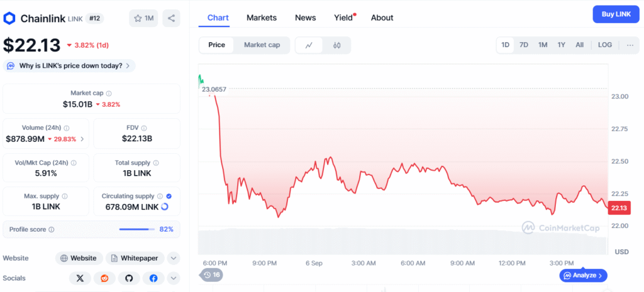Show Total supply info icon
Screen dimensions: 644x292
pyautogui.click(x=156, y=163)
